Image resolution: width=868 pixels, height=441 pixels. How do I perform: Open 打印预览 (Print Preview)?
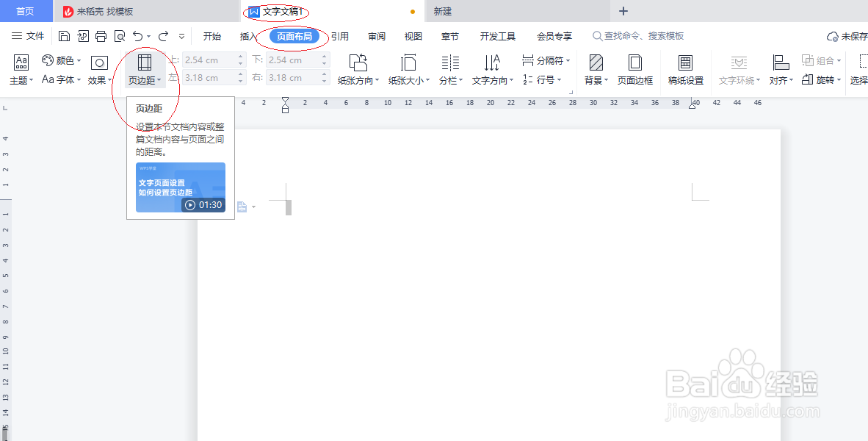tap(120, 35)
